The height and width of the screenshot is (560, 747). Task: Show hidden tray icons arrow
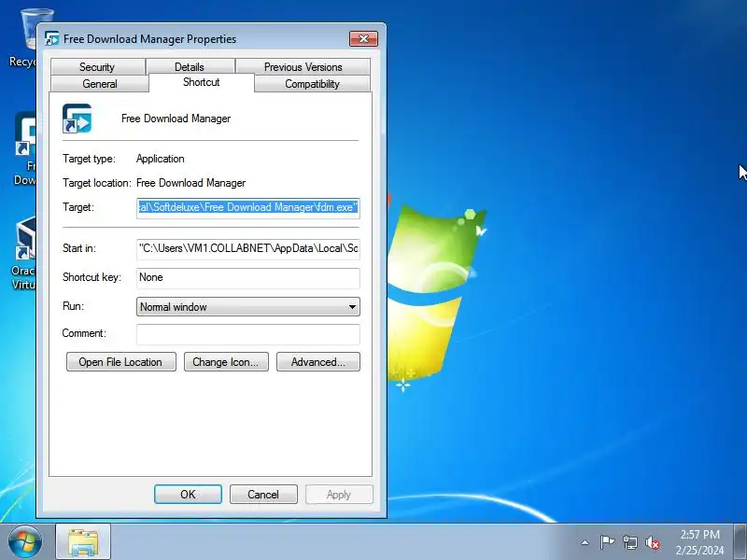point(585,542)
